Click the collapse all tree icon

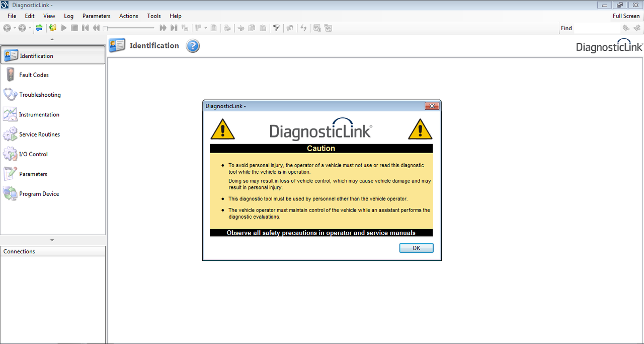[328, 28]
